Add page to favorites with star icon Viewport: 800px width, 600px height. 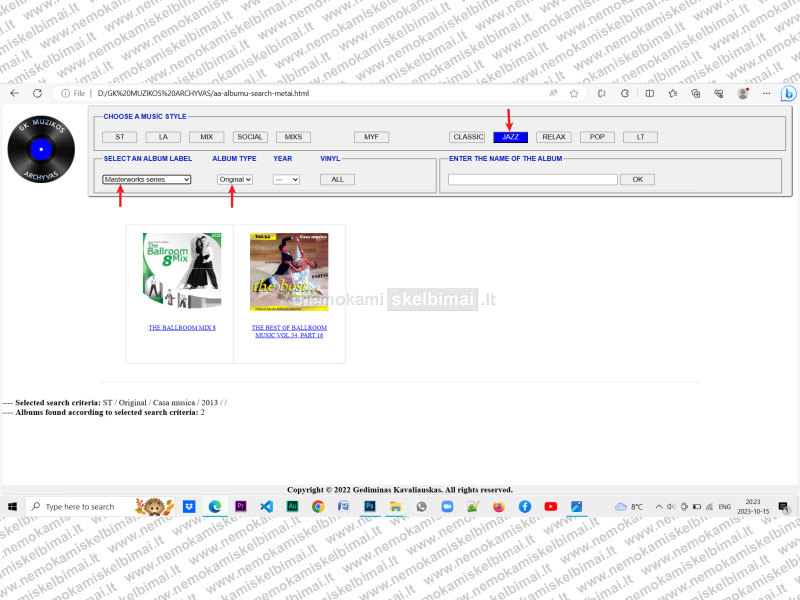[574, 93]
